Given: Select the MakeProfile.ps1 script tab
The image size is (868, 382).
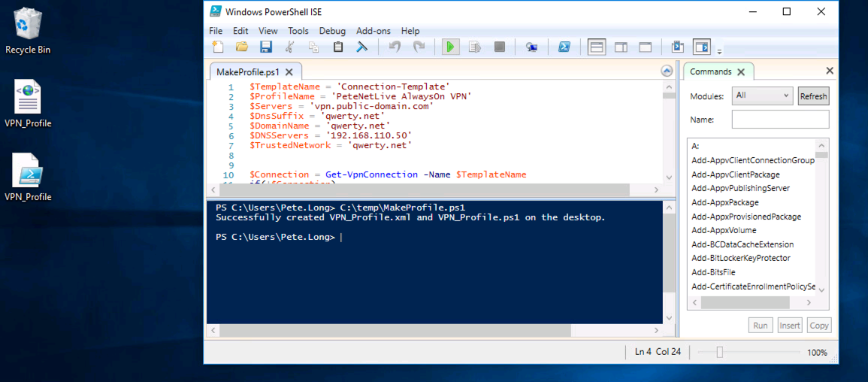Looking at the screenshot, I should click(x=248, y=72).
